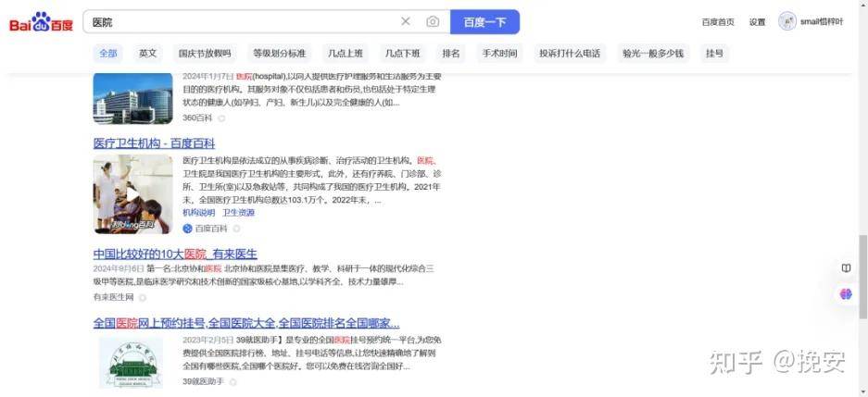Open the 百度首页 link

pyautogui.click(x=718, y=22)
